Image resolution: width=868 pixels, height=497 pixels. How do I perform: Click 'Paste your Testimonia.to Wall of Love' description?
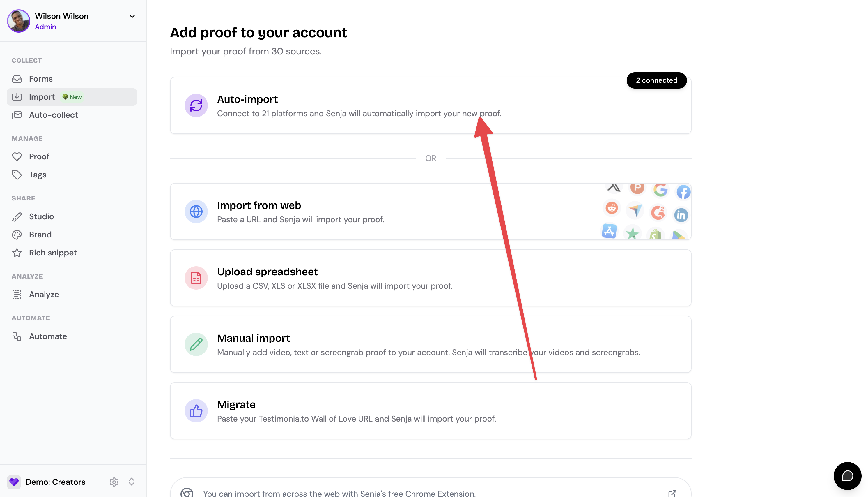tap(356, 419)
